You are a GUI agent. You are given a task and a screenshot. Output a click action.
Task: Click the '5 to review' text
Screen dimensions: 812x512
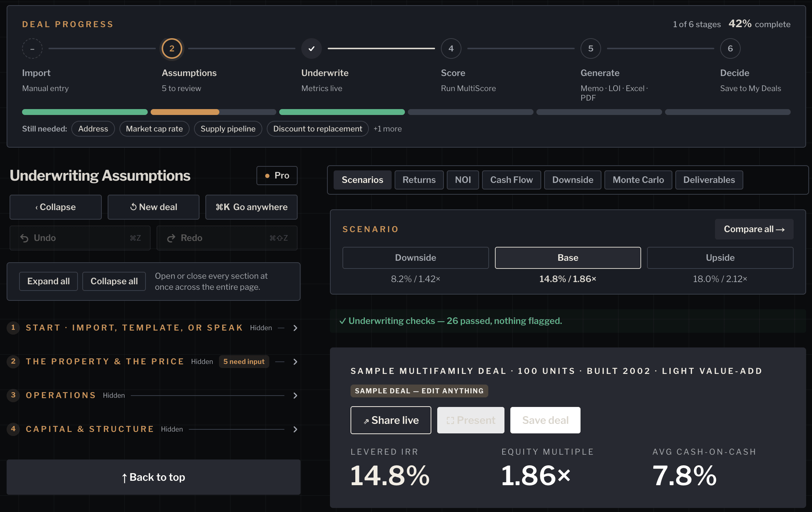(182, 89)
